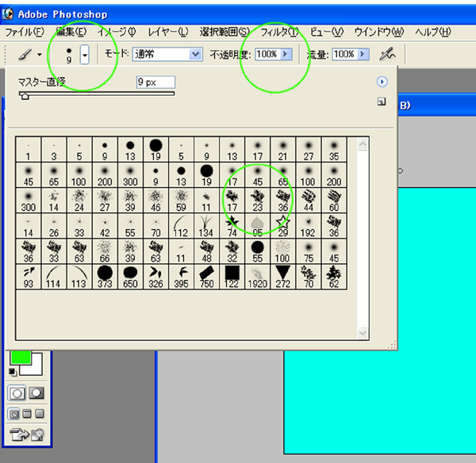Select the 62 brush preset

(x=334, y=277)
